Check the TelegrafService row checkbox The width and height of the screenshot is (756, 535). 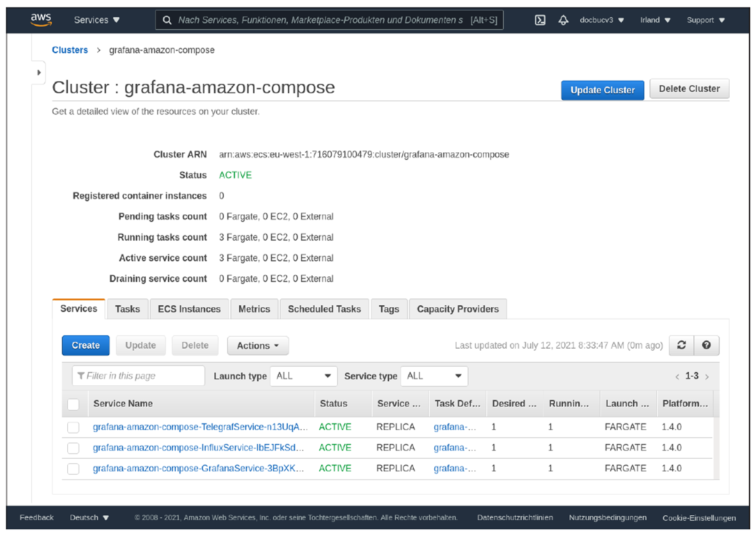(x=74, y=427)
